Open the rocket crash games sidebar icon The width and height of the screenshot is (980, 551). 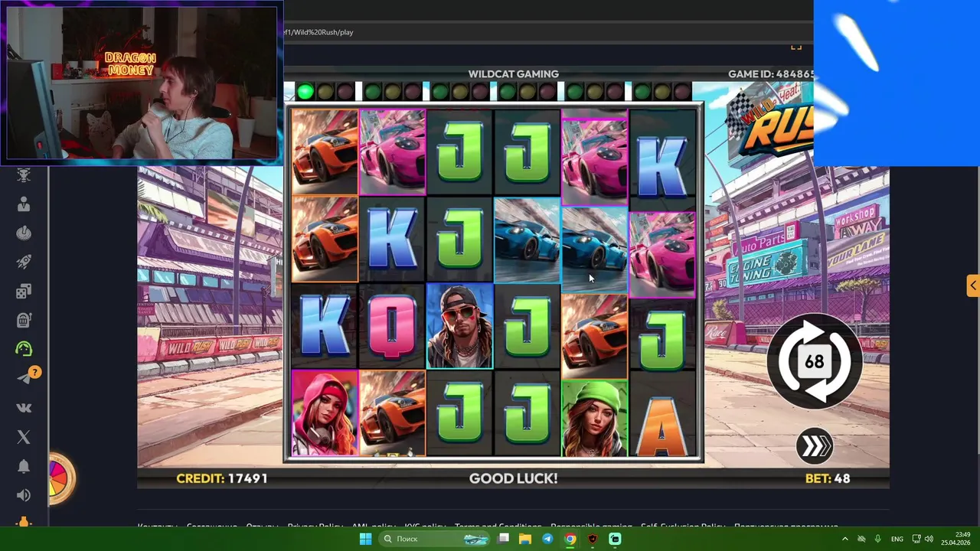[24, 262]
